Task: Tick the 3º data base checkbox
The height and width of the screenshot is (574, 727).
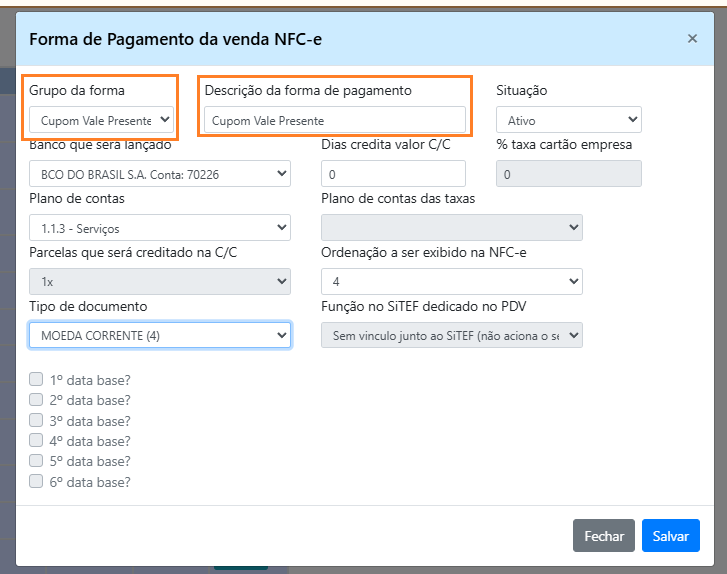Action: coord(36,420)
